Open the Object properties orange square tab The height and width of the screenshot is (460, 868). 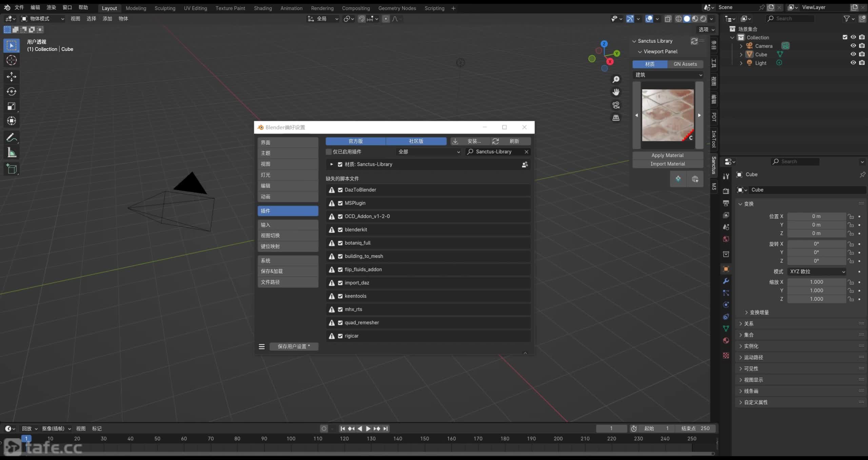(x=726, y=269)
